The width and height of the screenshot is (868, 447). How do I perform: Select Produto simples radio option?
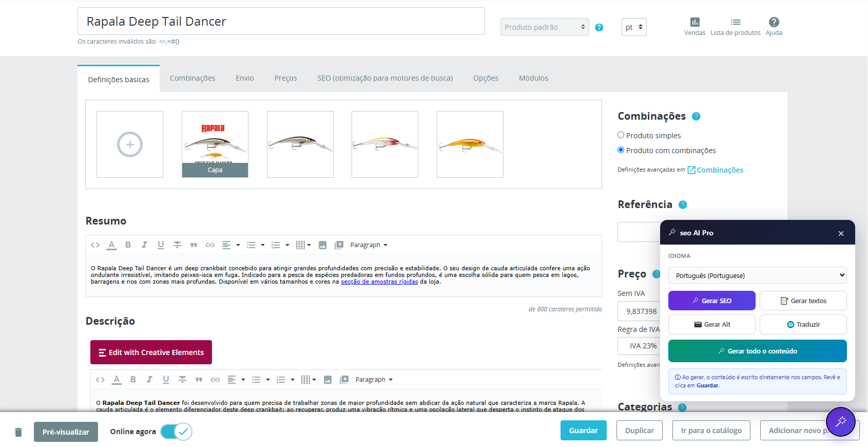pos(621,135)
